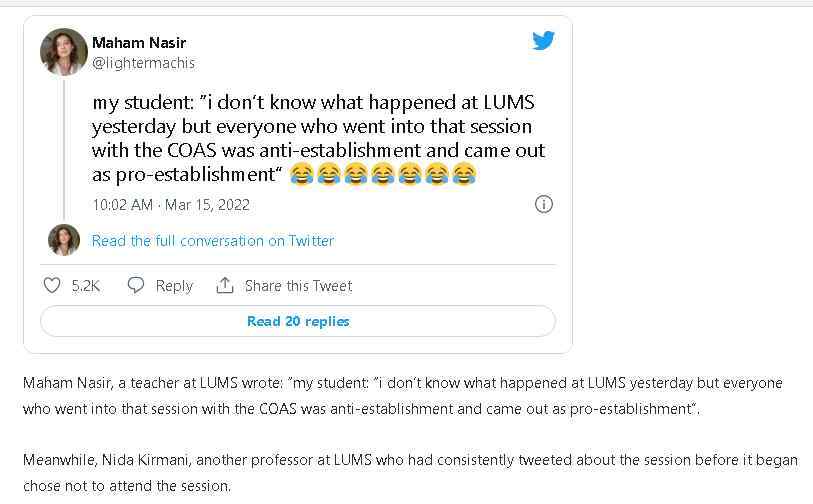Click the Reply text label
This screenshot has width=813, height=504.
coord(174,285)
